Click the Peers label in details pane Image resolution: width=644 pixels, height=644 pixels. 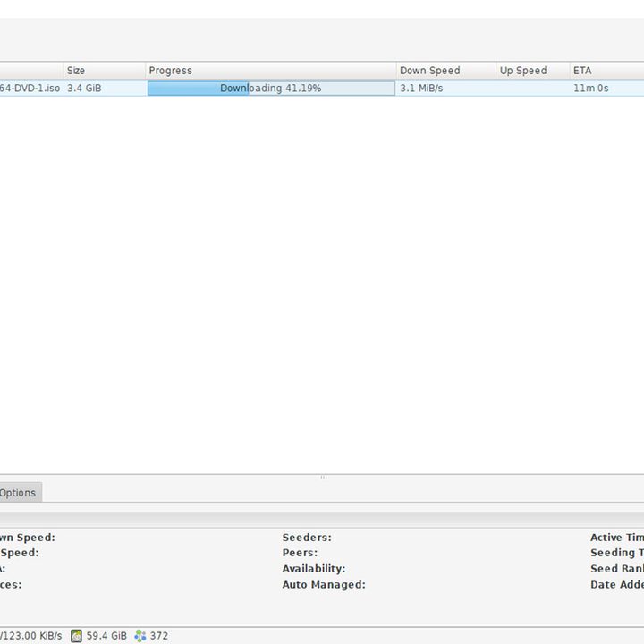(300, 553)
